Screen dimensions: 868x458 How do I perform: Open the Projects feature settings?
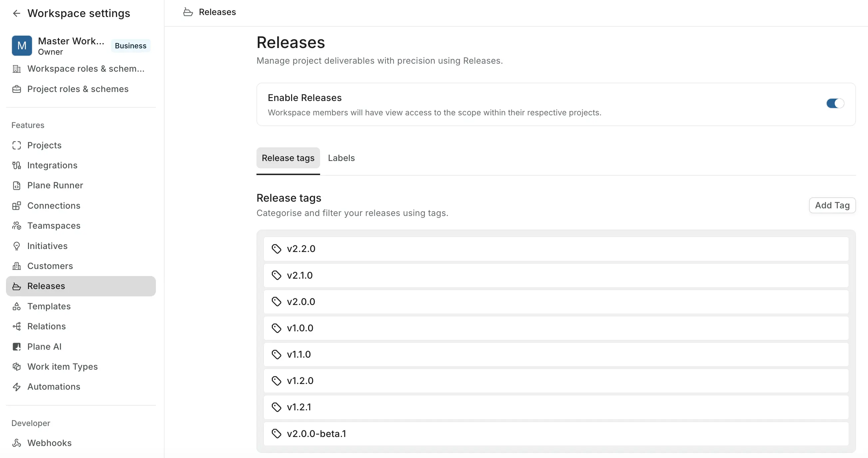click(x=81, y=145)
